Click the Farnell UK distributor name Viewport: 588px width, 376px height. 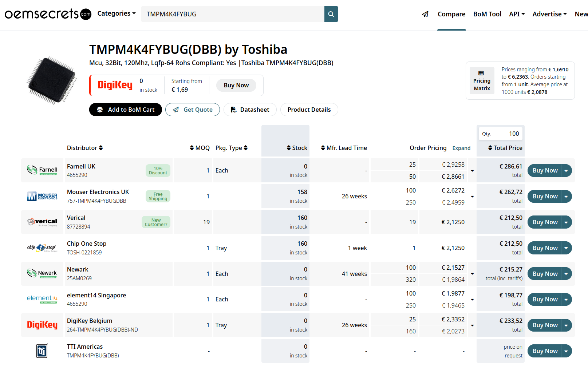[x=81, y=166]
